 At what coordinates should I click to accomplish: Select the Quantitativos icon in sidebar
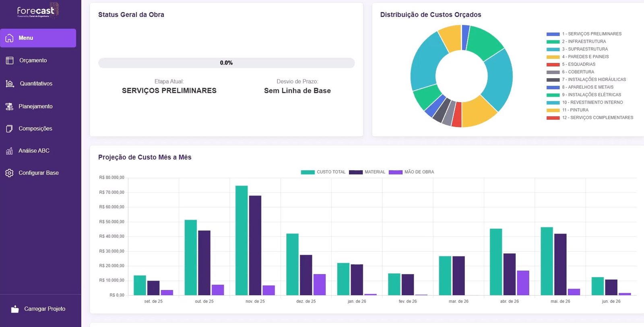pos(10,83)
